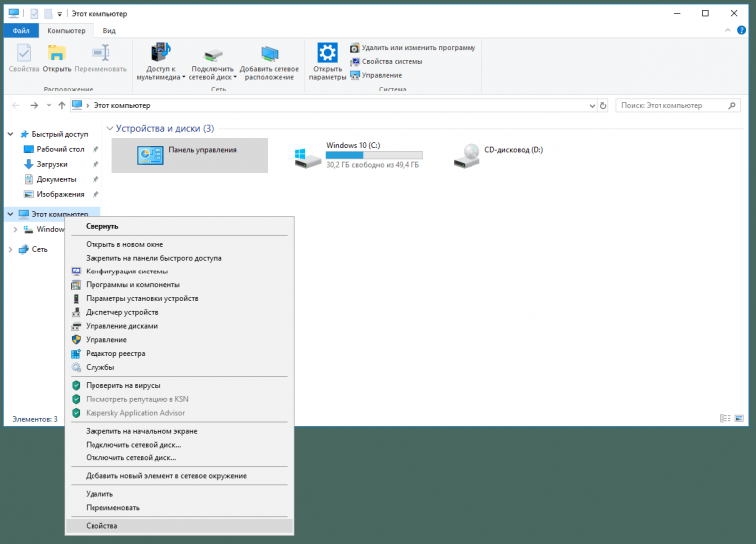Click System properties in the ribbon

(391, 61)
